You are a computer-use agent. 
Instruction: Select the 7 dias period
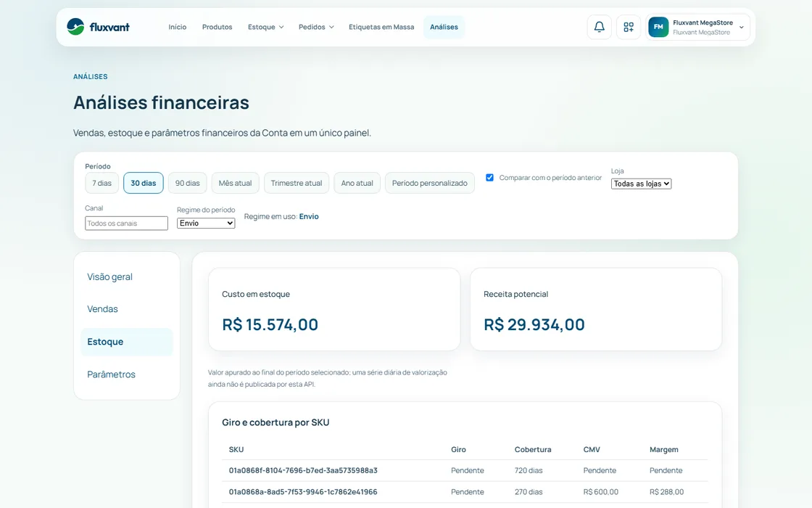(102, 183)
